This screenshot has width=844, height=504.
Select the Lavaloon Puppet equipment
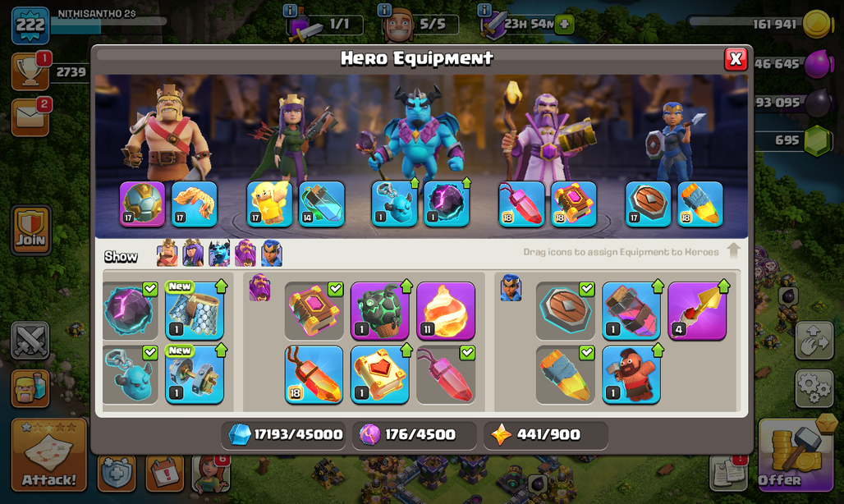pos(379,311)
